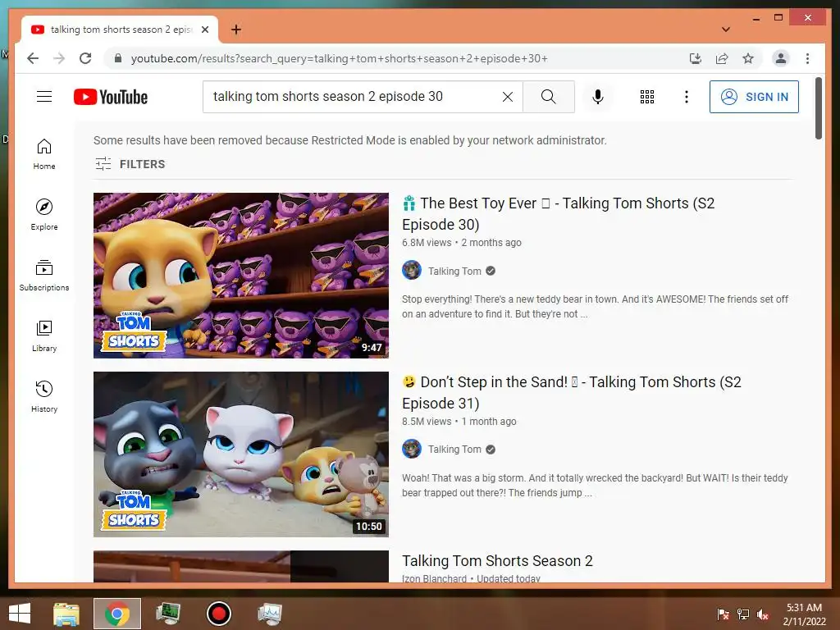
Task: Select the talking tom shorts season 2 tab
Action: pos(120,30)
